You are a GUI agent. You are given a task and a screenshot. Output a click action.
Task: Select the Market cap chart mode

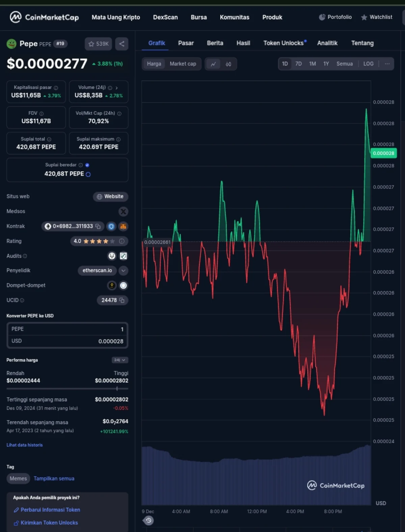click(x=183, y=64)
